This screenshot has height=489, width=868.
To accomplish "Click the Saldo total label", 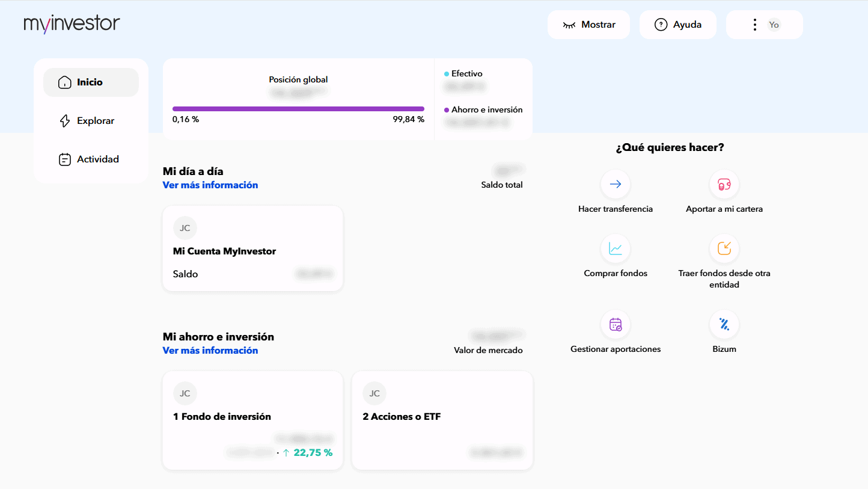I will point(502,185).
